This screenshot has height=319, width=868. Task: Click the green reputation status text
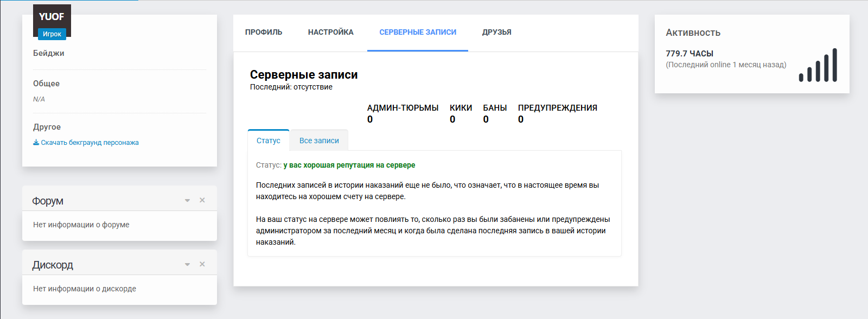coord(349,165)
